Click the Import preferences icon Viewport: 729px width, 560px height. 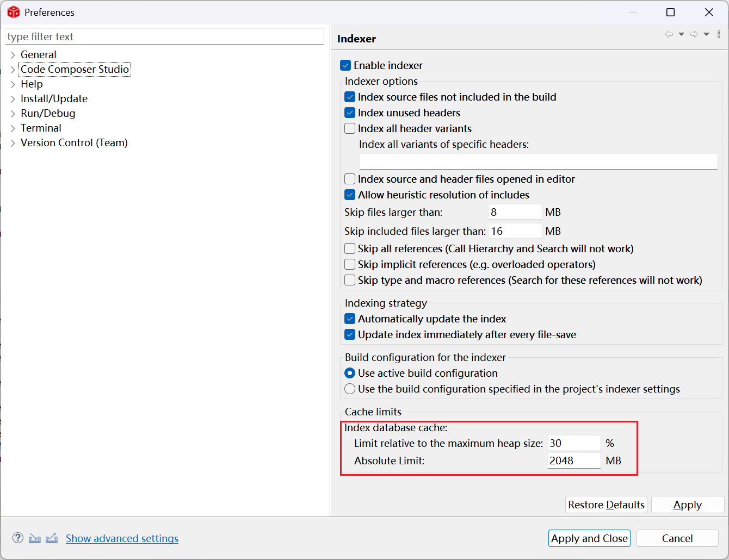point(35,538)
